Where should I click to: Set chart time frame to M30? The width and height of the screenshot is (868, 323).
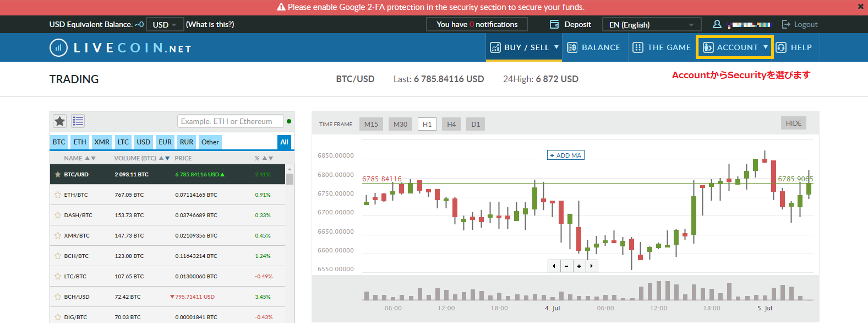[401, 124]
